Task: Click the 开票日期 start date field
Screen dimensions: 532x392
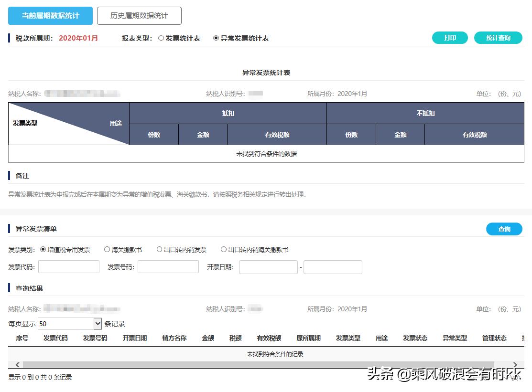Action: [x=268, y=267]
